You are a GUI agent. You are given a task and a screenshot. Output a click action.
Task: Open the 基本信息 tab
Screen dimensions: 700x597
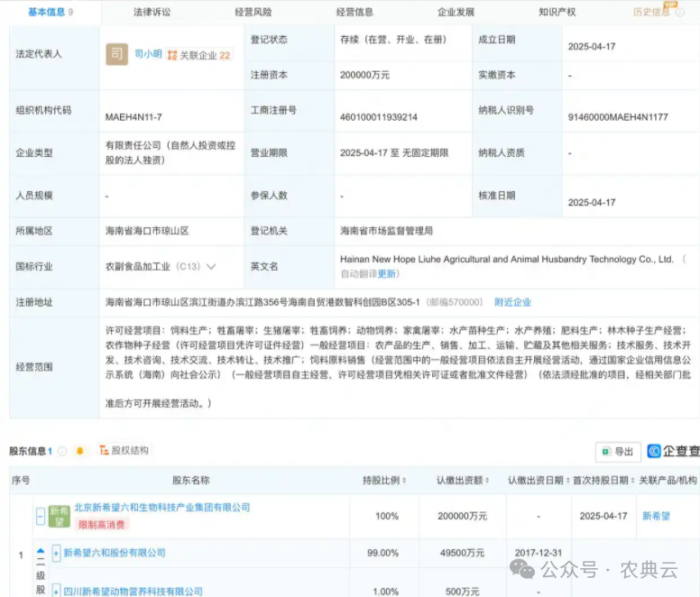tap(51, 12)
